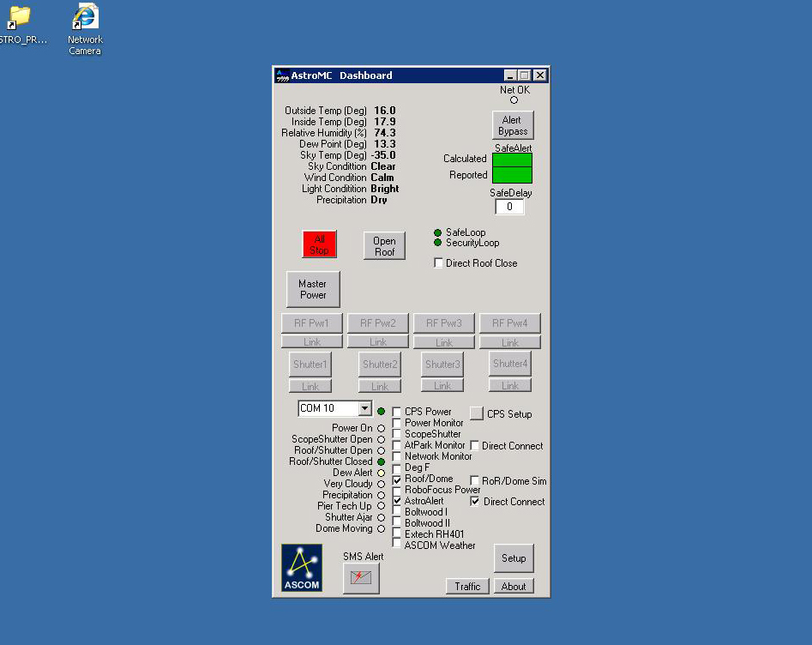Click the Very Cloudy indicator light

click(x=382, y=484)
